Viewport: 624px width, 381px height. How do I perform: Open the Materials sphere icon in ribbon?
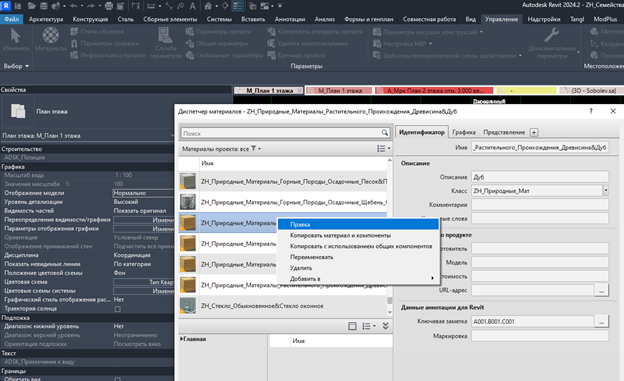51,35
